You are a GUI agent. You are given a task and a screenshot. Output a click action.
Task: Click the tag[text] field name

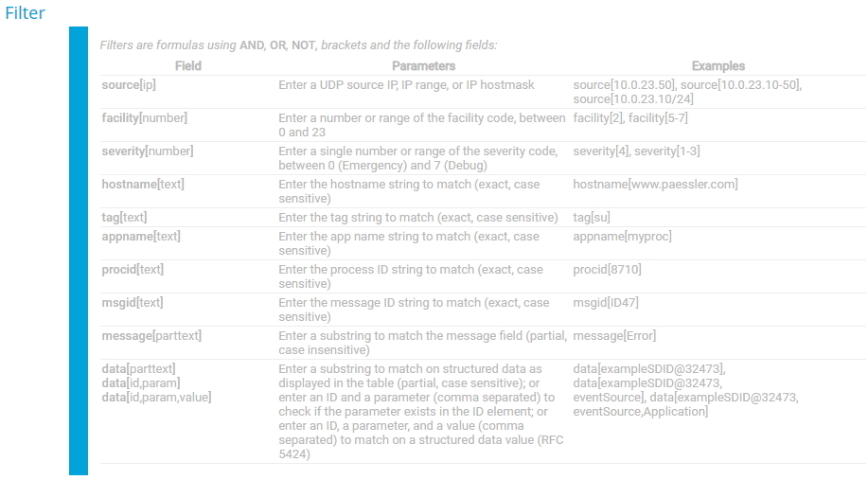[124, 218]
